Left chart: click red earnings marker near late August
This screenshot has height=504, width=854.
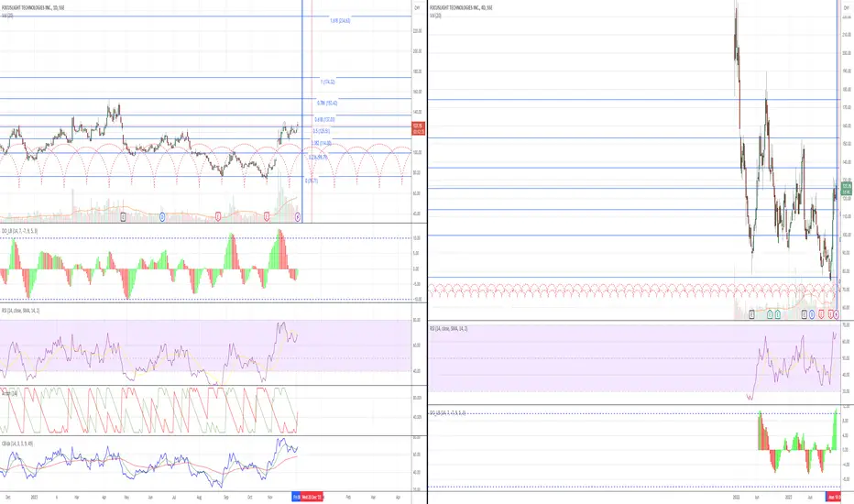[218, 217]
